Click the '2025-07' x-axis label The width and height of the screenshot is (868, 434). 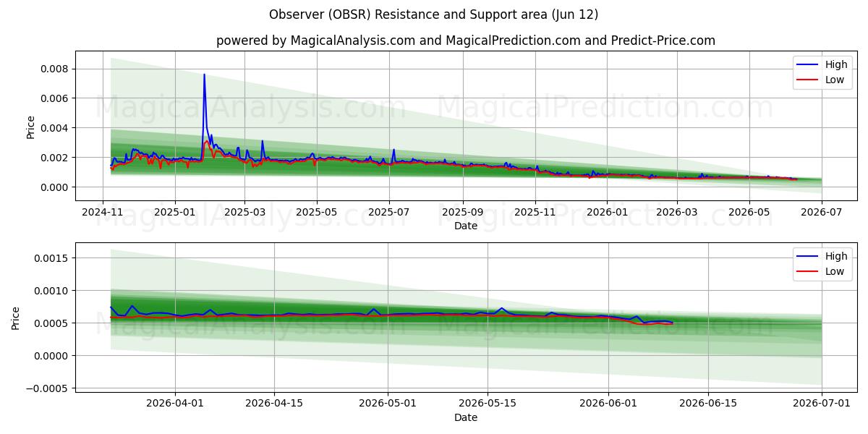click(x=389, y=212)
